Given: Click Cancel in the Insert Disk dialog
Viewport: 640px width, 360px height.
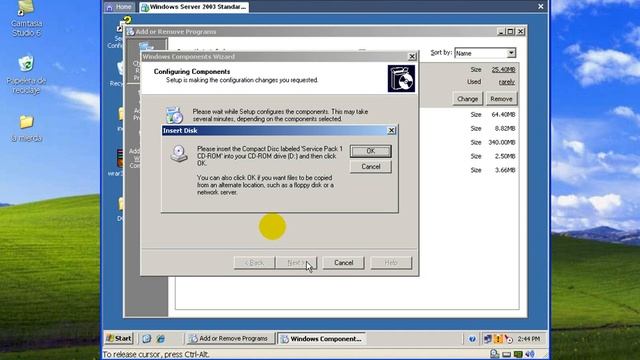Looking at the screenshot, I should (x=370, y=167).
